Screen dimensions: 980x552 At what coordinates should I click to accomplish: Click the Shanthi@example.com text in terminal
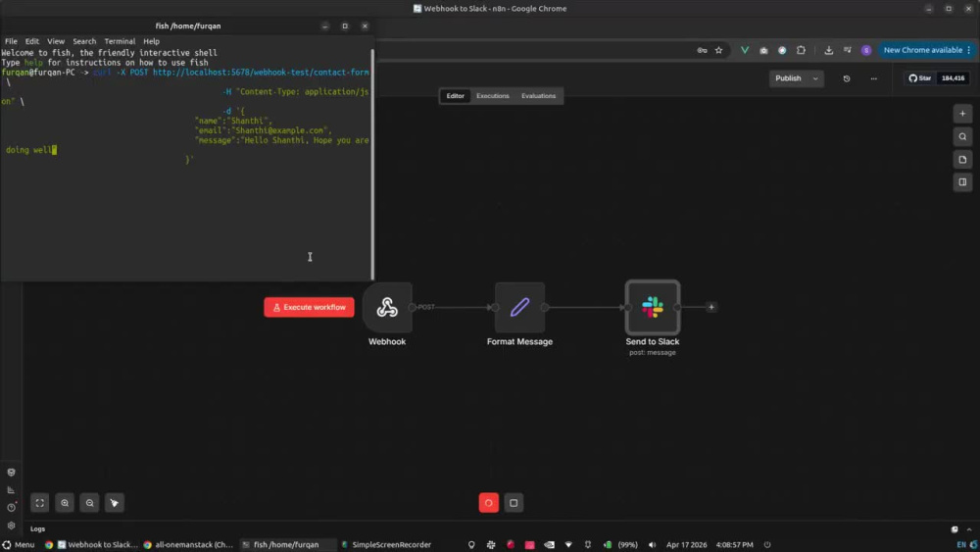click(x=279, y=130)
